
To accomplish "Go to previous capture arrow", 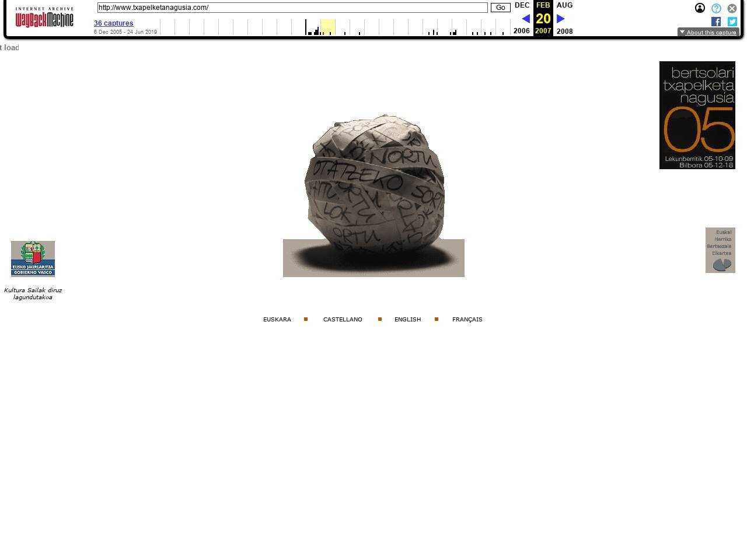I will pyautogui.click(x=525, y=19).
